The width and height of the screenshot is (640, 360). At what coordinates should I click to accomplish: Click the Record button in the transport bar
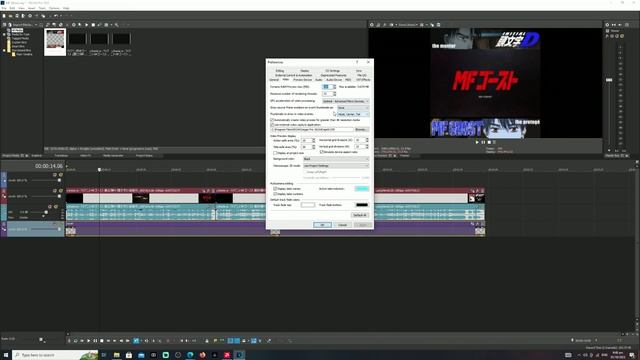click(69, 340)
